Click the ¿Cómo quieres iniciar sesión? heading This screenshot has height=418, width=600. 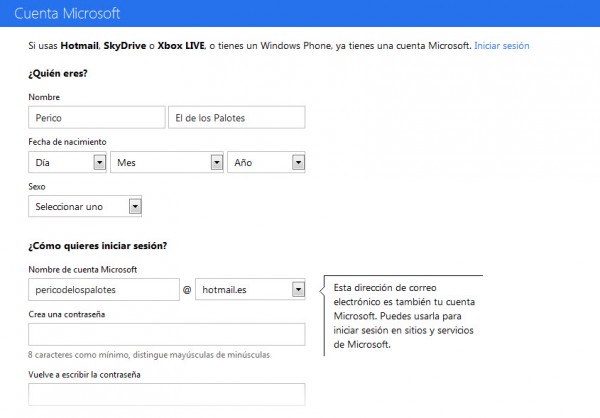pyautogui.click(x=98, y=245)
